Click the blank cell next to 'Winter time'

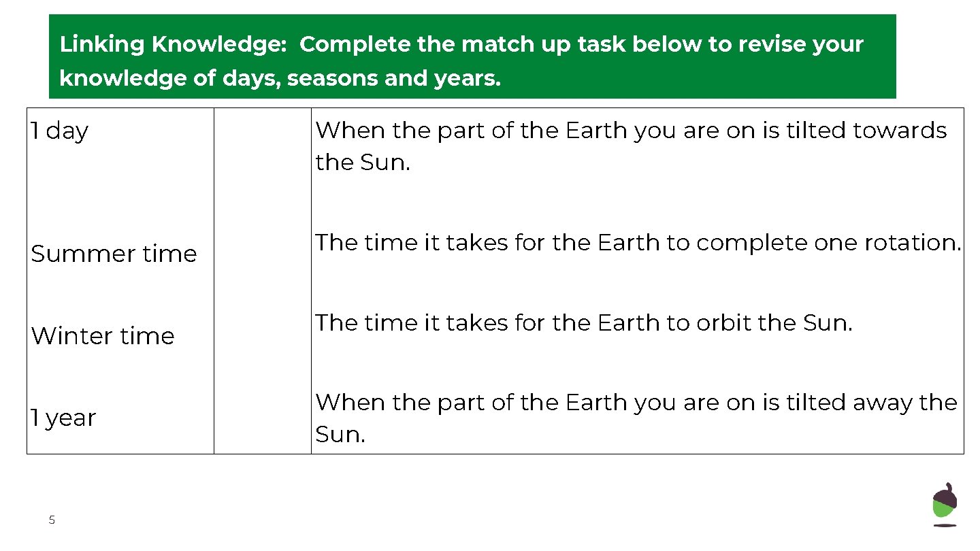click(262, 336)
